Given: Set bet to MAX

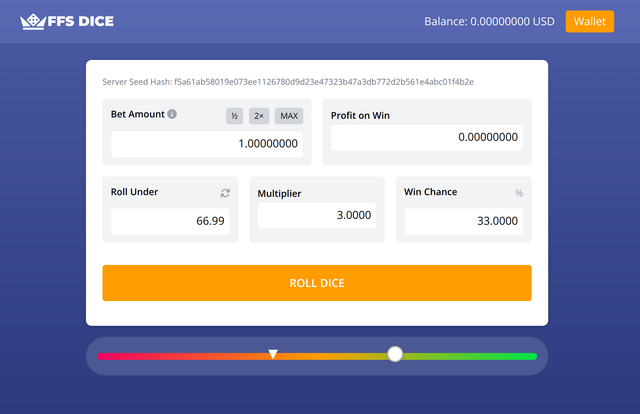Looking at the screenshot, I should (289, 116).
